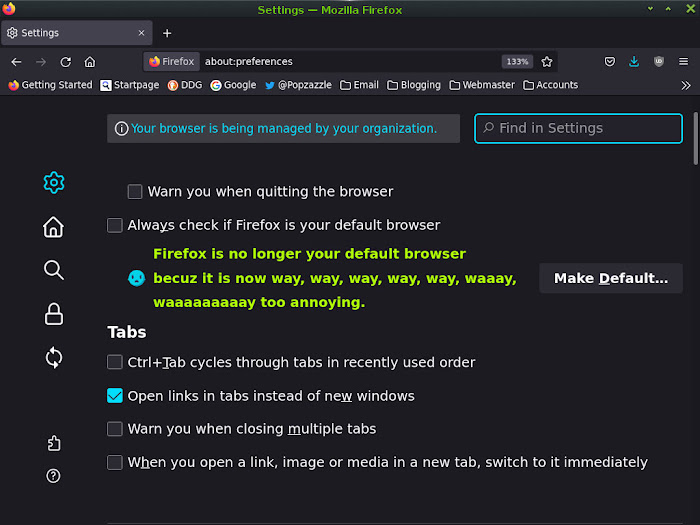Click the info icon in managed notice
The height and width of the screenshot is (525, 700).
121,129
